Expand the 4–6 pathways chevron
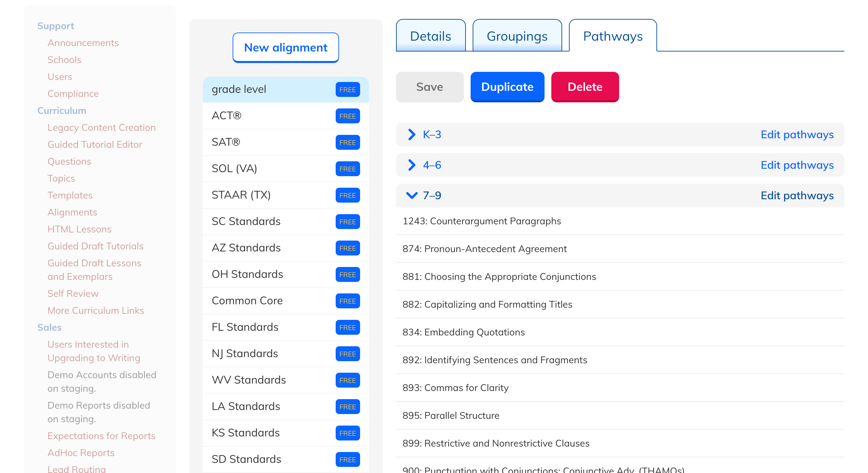This screenshot has height=473, width=868. pyautogui.click(x=412, y=165)
